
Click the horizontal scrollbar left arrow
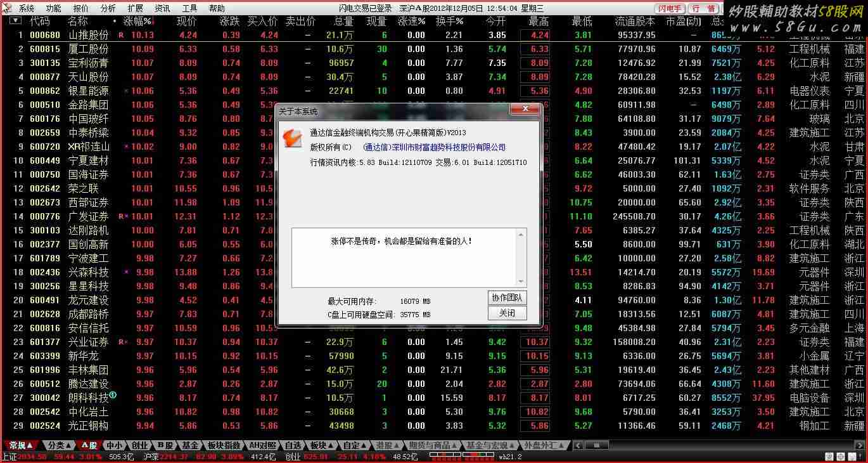578,445
